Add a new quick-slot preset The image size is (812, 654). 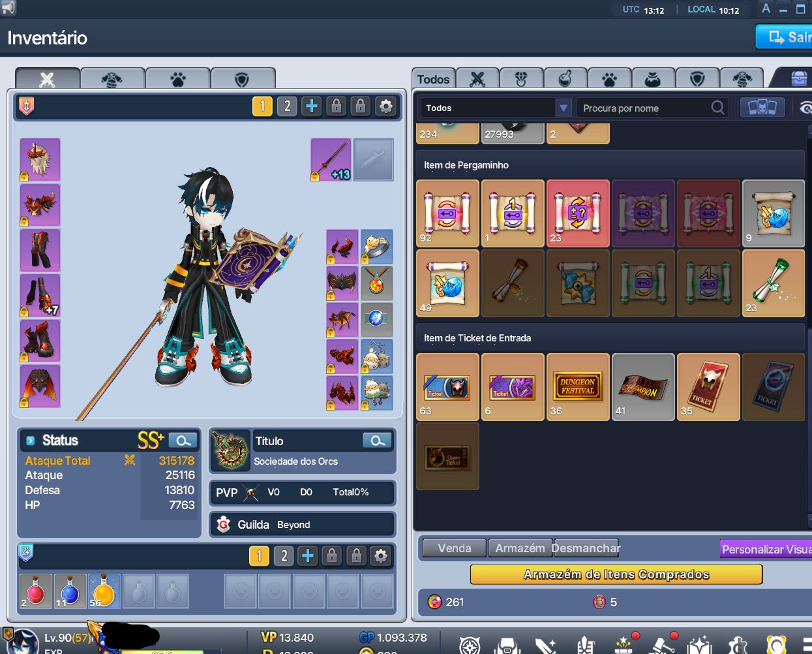(x=308, y=556)
